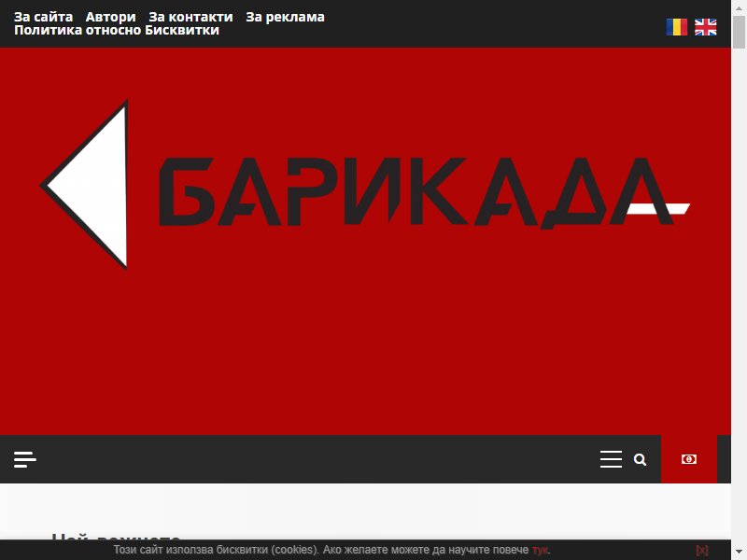This screenshot has width=747, height=560.
Task: Switch to English via UK flag
Action: pos(706,27)
